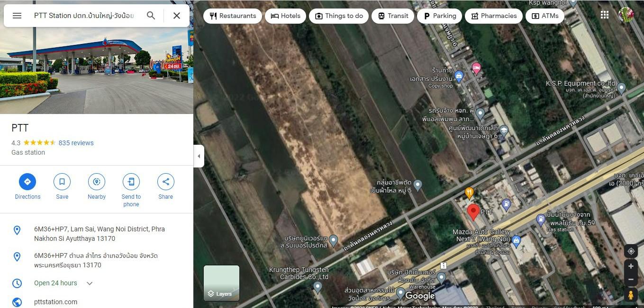Show your location button
The height and width of the screenshot is (308, 644).
(x=631, y=251)
